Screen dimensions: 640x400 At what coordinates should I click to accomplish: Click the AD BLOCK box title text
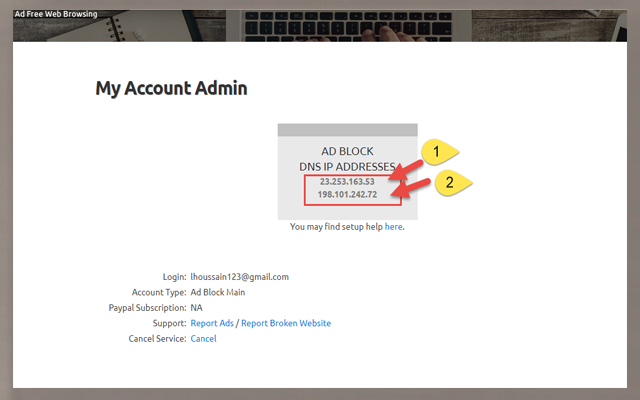pyautogui.click(x=347, y=151)
